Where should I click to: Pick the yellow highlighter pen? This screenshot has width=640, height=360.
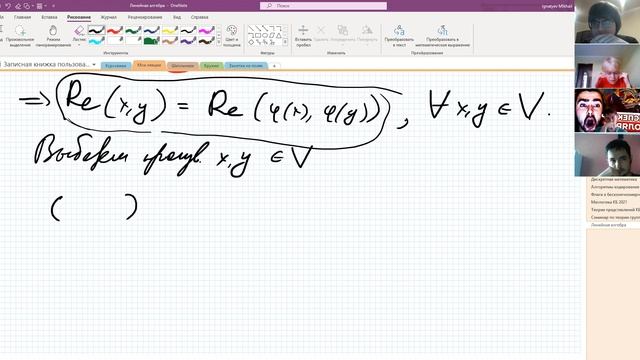pos(170,30)
